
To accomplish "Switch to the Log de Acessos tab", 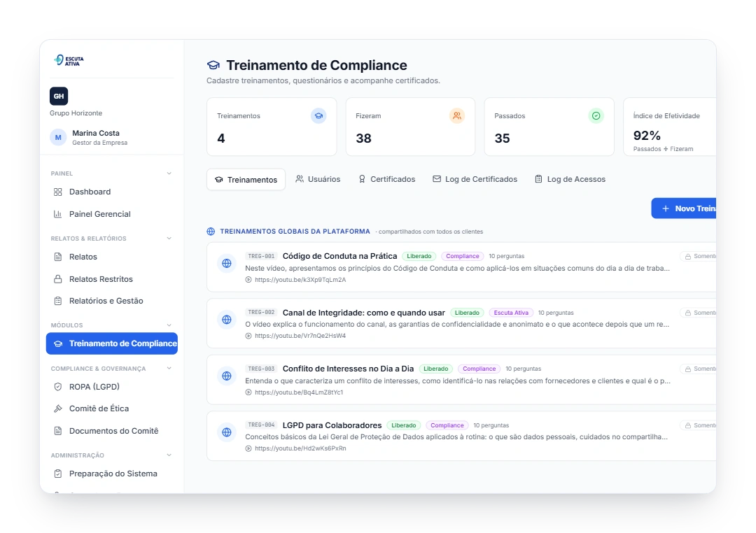I will [x=570, y=179].
